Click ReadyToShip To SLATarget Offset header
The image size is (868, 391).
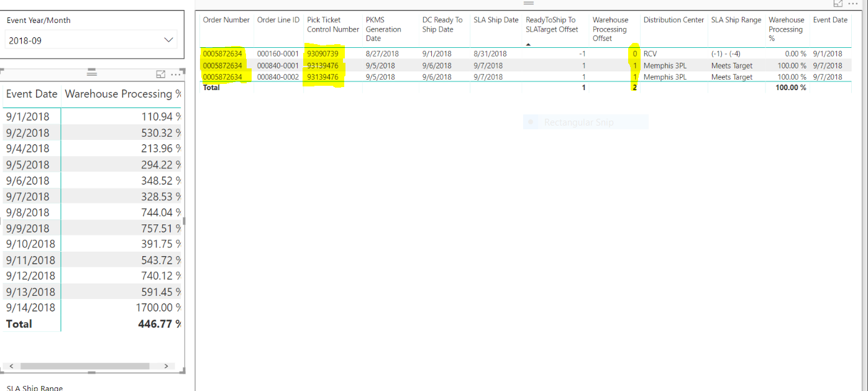click(550, 25)
